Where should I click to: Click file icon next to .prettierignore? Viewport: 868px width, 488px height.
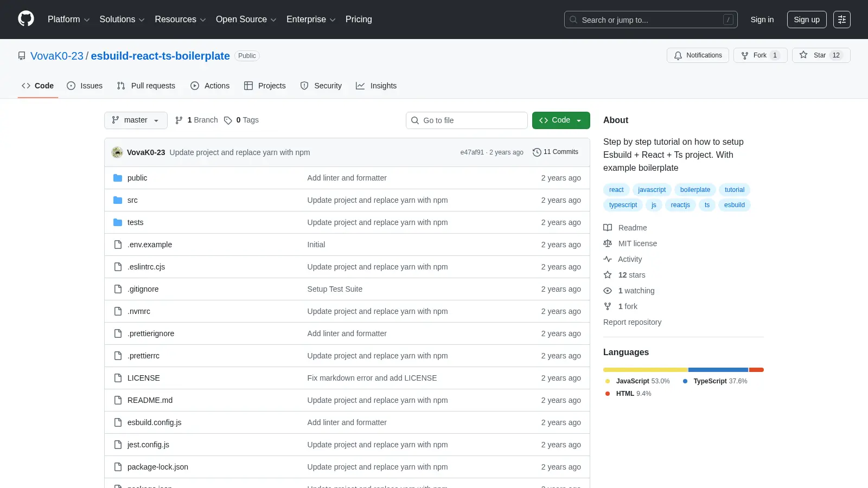118,333
